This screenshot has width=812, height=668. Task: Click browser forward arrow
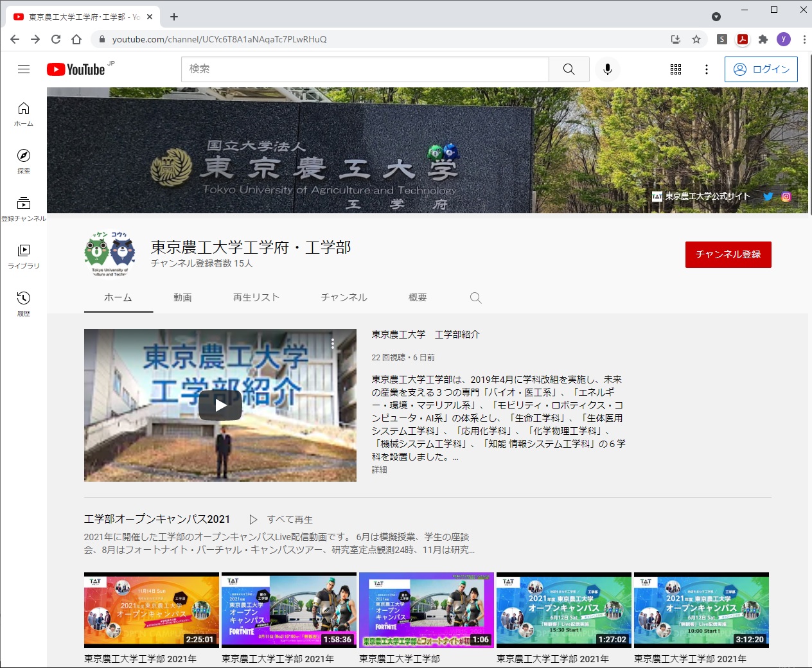(x=35, y=39)
